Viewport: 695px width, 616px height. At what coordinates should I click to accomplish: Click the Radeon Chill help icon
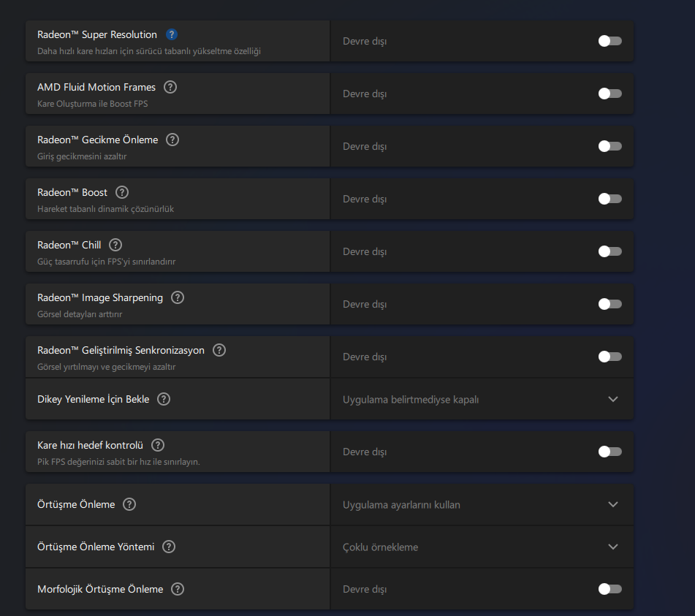(115, 245)
